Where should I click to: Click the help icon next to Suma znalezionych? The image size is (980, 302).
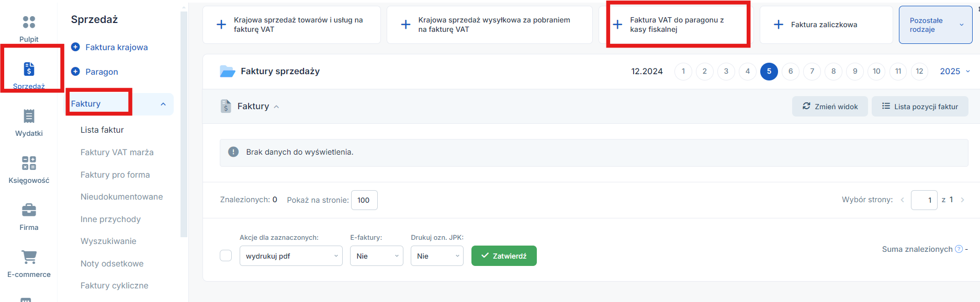(x=959, y=249)
